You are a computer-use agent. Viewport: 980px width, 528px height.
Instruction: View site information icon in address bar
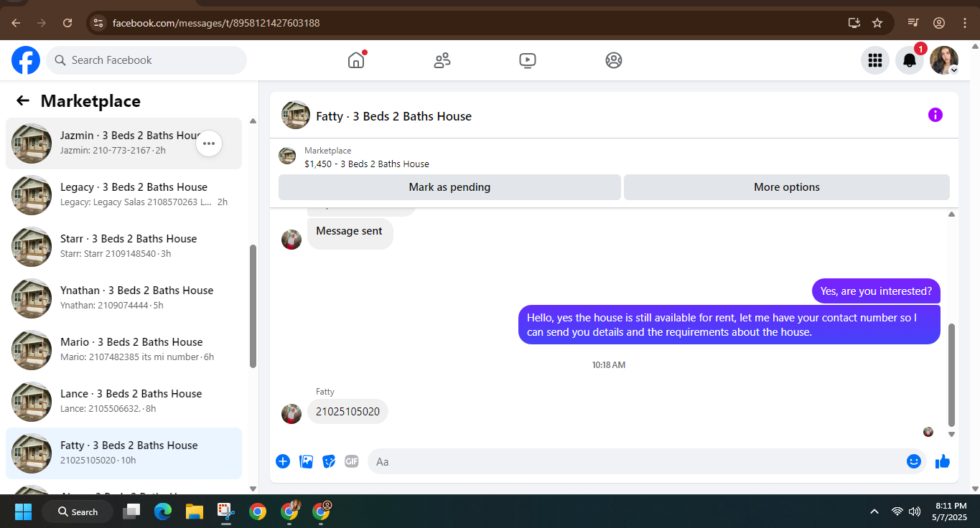99,23
